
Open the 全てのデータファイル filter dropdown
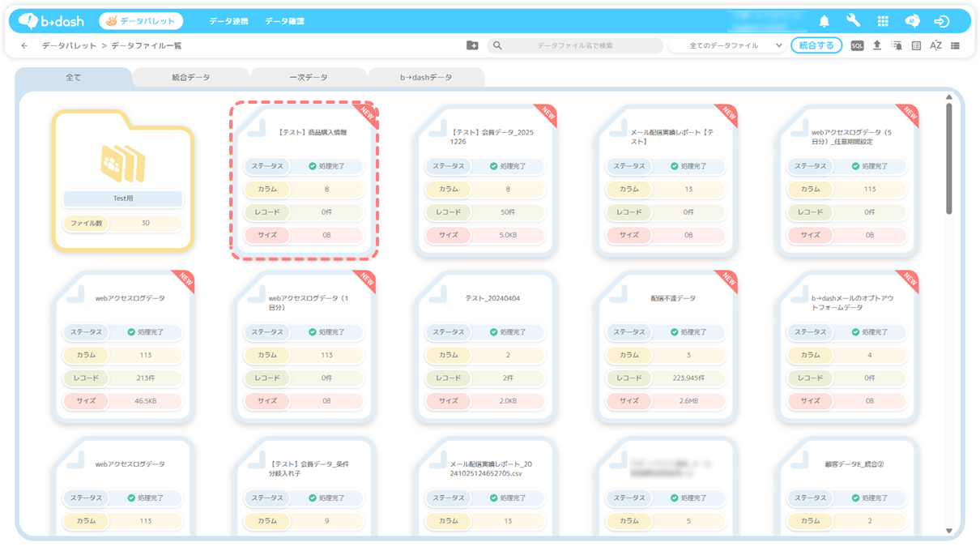click(x=735, y=46)
